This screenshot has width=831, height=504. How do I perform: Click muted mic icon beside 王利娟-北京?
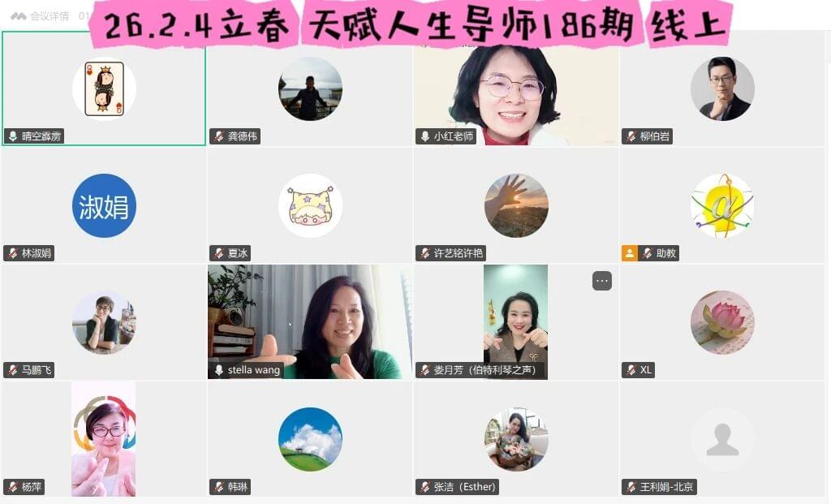pyautogui.click(x=631, y=486)
